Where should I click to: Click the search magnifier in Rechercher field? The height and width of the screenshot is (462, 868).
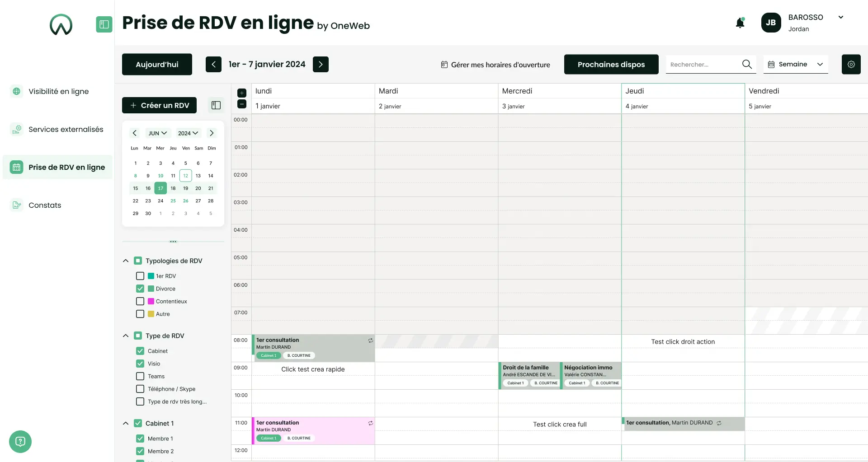(747, 64)
